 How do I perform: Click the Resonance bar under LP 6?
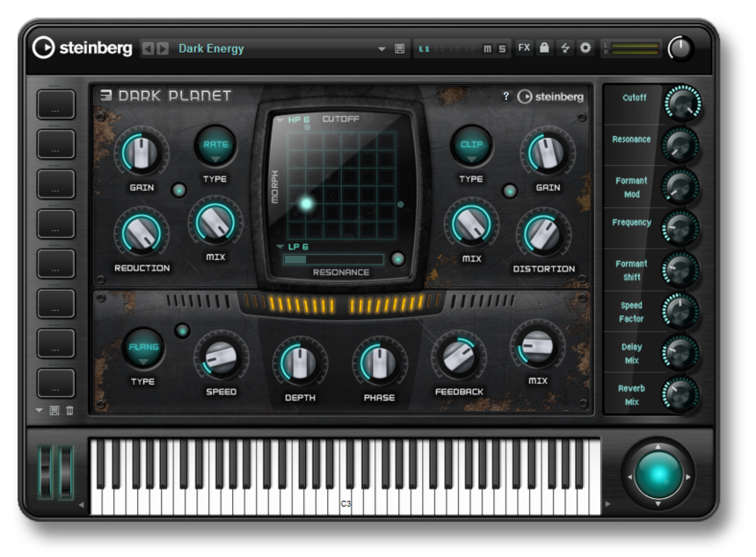pos(334,260)
